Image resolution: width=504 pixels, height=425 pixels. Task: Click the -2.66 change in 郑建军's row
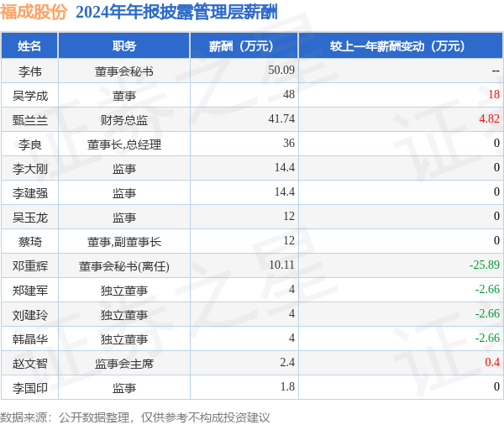point(487,289)
